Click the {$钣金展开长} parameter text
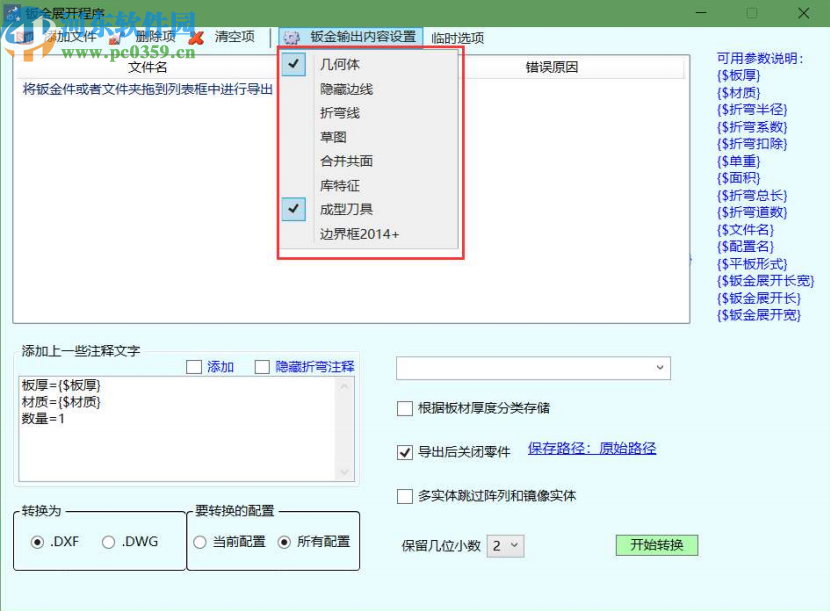The width and height of the screenshot is (830, 611). point(759,299)
